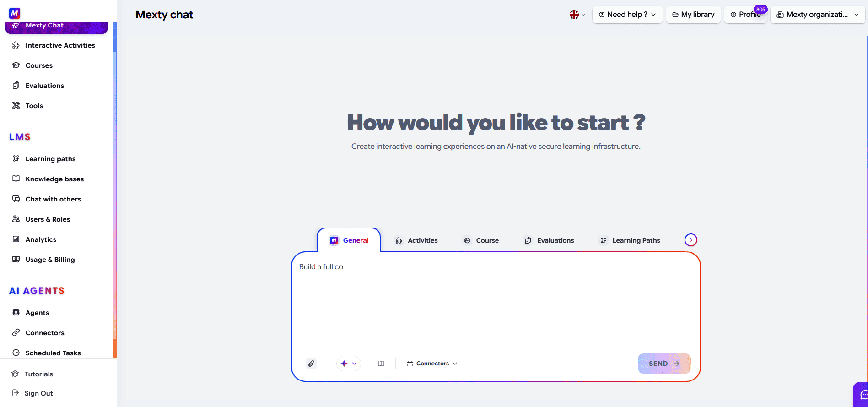Open the support chat bubble widget
This screenshot has height=407, width=868.
[x=862, y=395]
